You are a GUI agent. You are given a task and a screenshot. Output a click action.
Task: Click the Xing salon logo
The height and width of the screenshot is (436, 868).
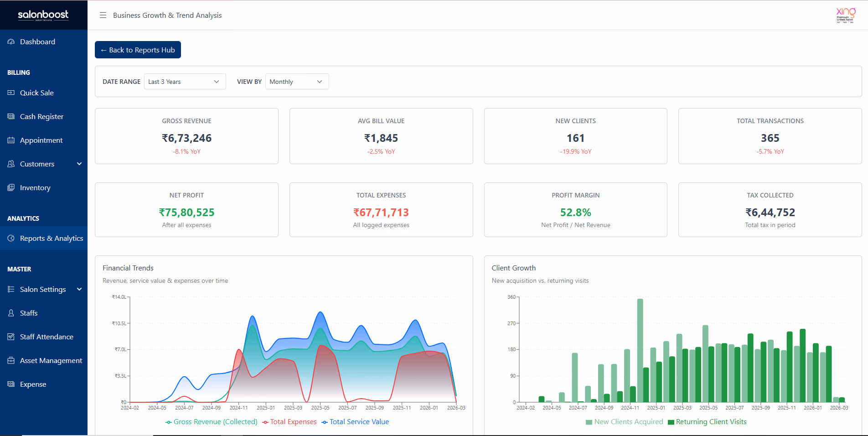[846, 15]
